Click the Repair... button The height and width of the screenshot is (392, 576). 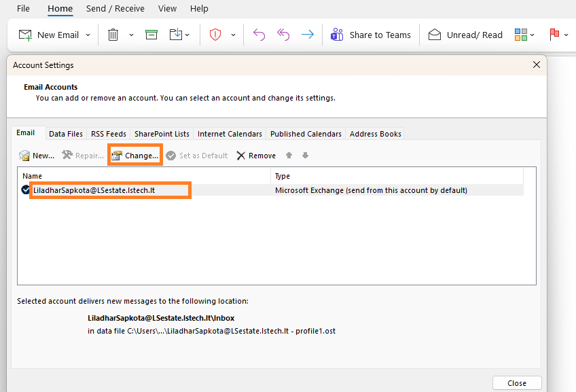pyautogui.click(x=83, y=156)
